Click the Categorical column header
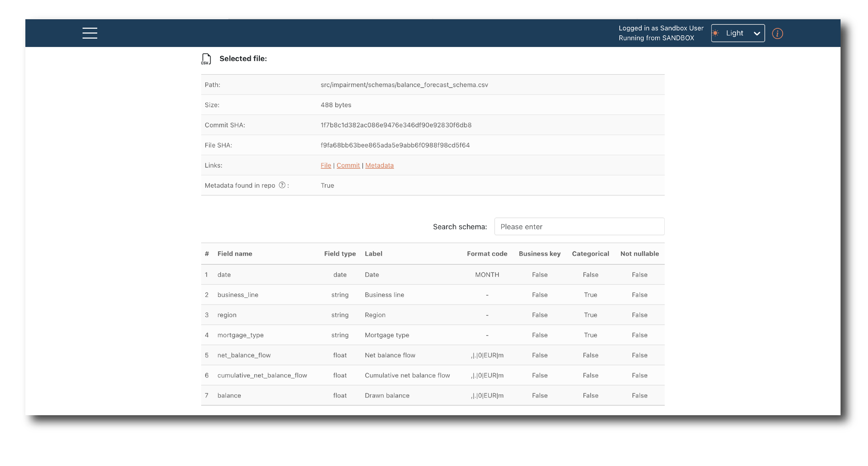The height and width of the screenshot is (466, 868). 590,254
